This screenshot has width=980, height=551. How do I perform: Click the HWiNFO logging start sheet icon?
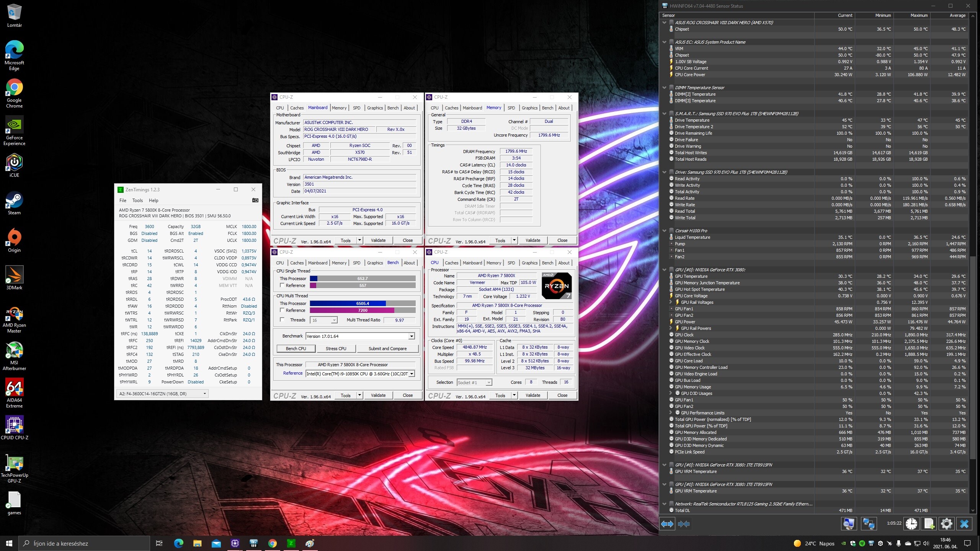(929, 524)
